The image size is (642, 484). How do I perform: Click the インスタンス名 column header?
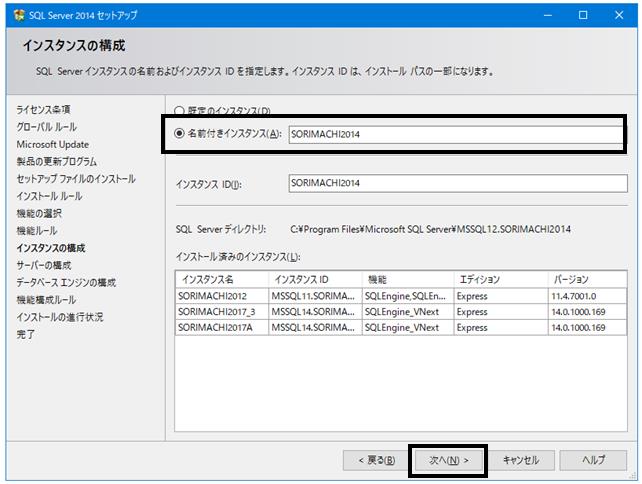click(x=222, y=279)
